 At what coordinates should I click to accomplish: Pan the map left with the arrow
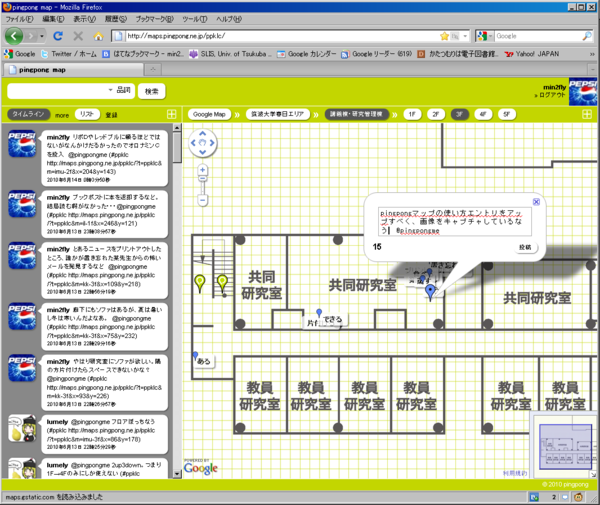pos(193,143)
